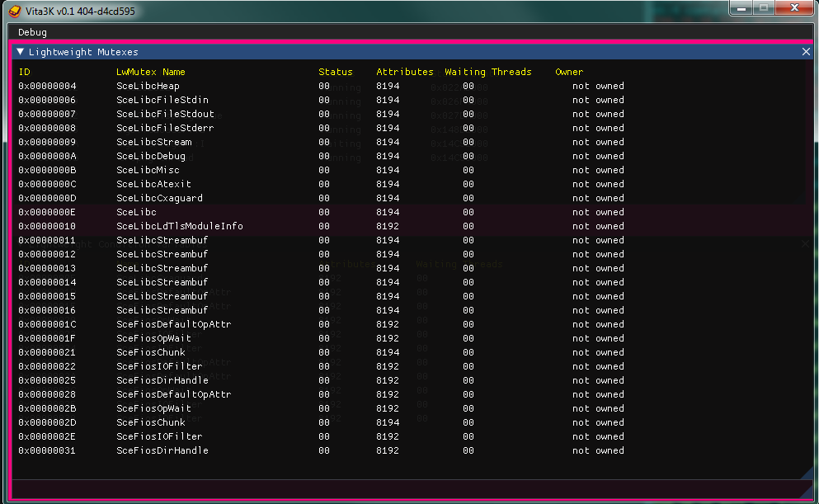
Task: Click attribute 8194 in SceLibcHeap row
Action: click(388, 86)
